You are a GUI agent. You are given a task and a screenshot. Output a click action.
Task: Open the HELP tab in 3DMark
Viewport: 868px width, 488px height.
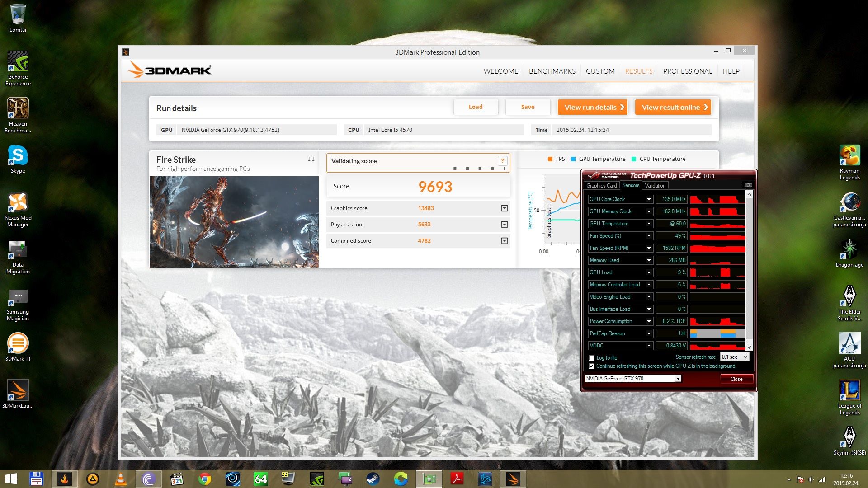pos(731,71)
